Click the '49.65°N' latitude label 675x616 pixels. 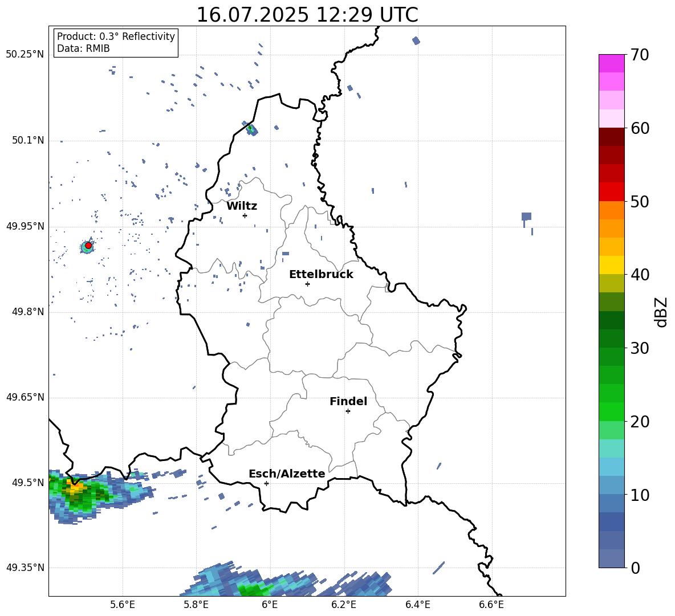25,397
